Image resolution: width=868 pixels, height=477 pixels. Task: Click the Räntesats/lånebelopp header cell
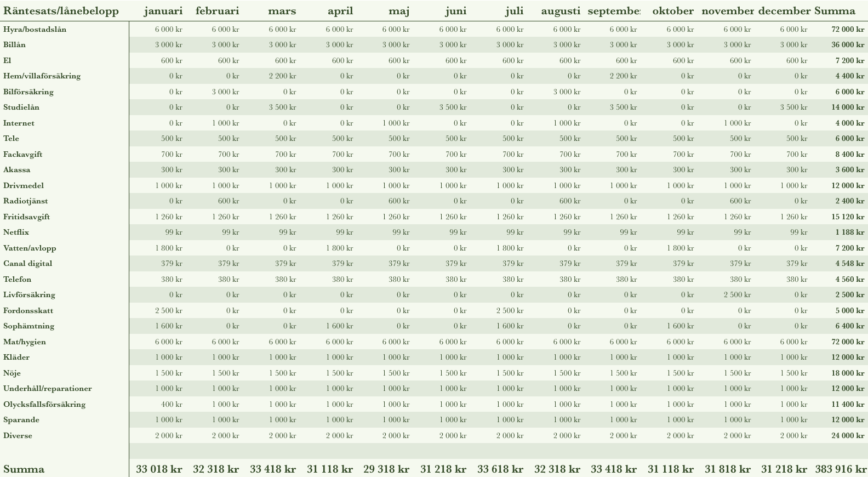click(x=61, y=11)
